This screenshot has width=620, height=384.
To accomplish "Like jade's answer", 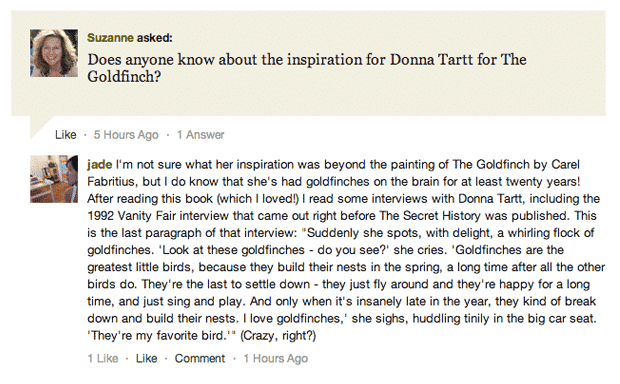I will click(x=146, y=358).
